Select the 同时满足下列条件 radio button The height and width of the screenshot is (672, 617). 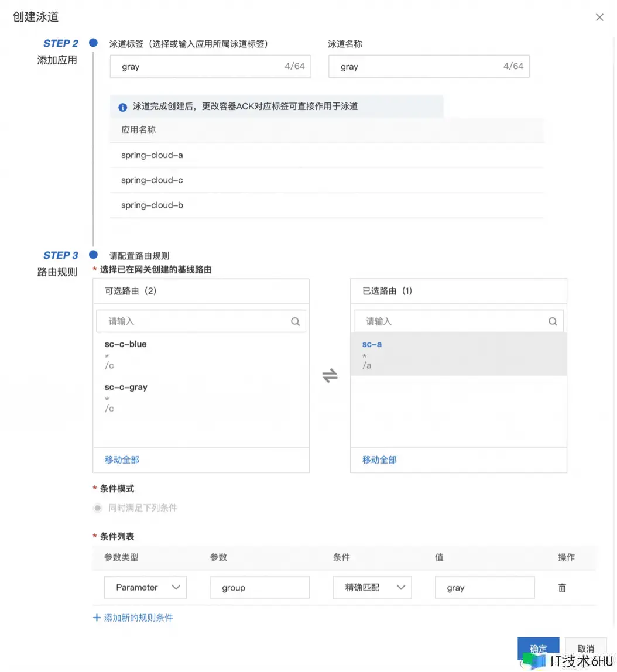[x=98, y=508]
